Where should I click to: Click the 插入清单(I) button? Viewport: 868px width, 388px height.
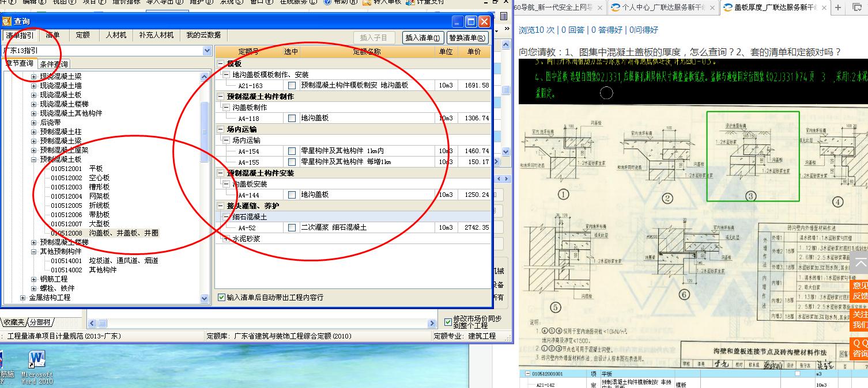423,38
